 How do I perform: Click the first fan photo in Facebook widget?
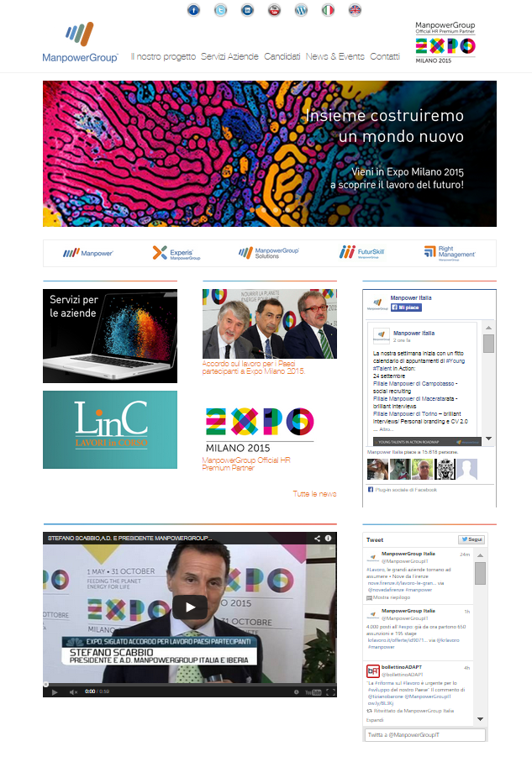(377, 469)
